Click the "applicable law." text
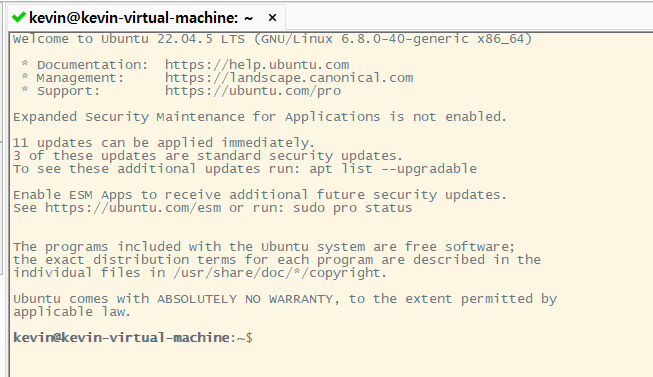Viewport: 653px width, 377px height. (x=72, y=312)
